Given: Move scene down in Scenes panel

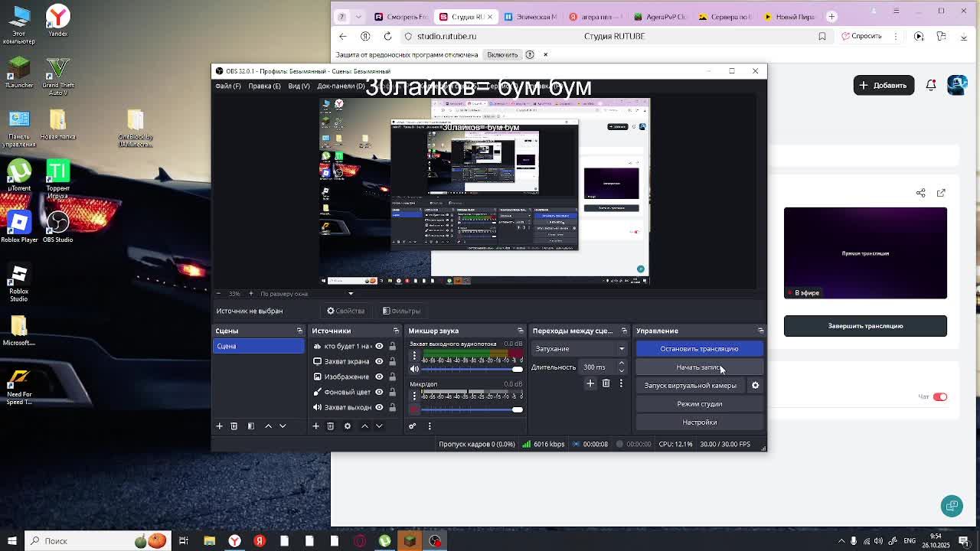Looking at the screenshot, I should [283, 426].
